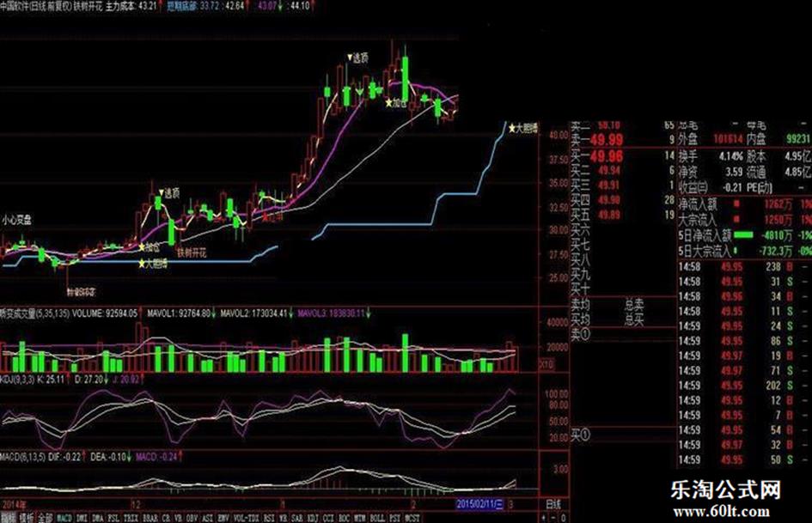Select the DMA indicator tab
The height and width of the screenshot is (523, 812).
97,517
